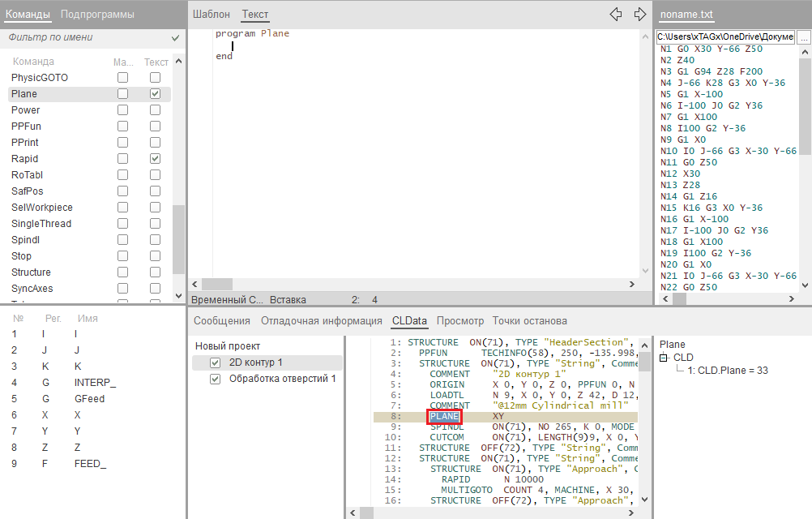Open the Шаблон tab in the editor

click(x=211, y=15)
